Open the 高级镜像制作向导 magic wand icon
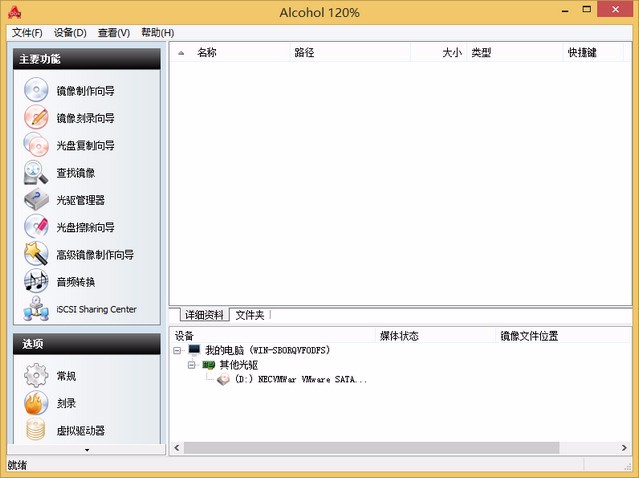 [36, 254]
